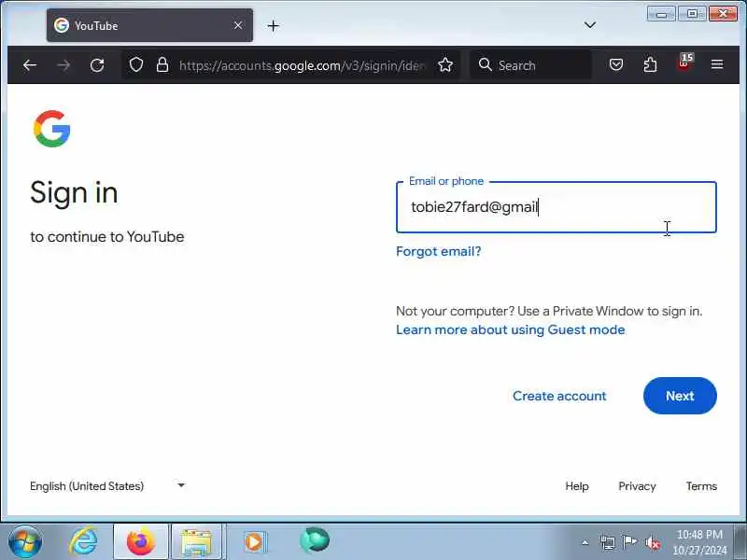Open the Firefox hamburger application menu

[x=717, y=64]
